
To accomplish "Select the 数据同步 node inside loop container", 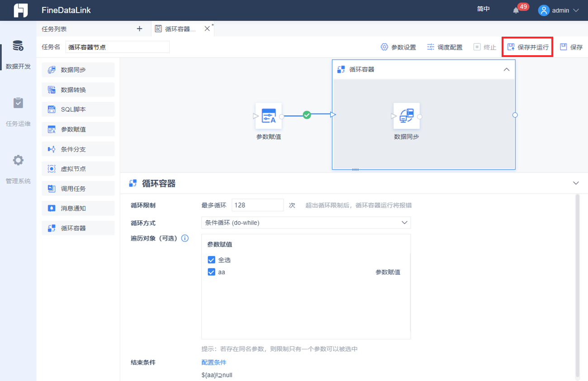I will point(407,116).
